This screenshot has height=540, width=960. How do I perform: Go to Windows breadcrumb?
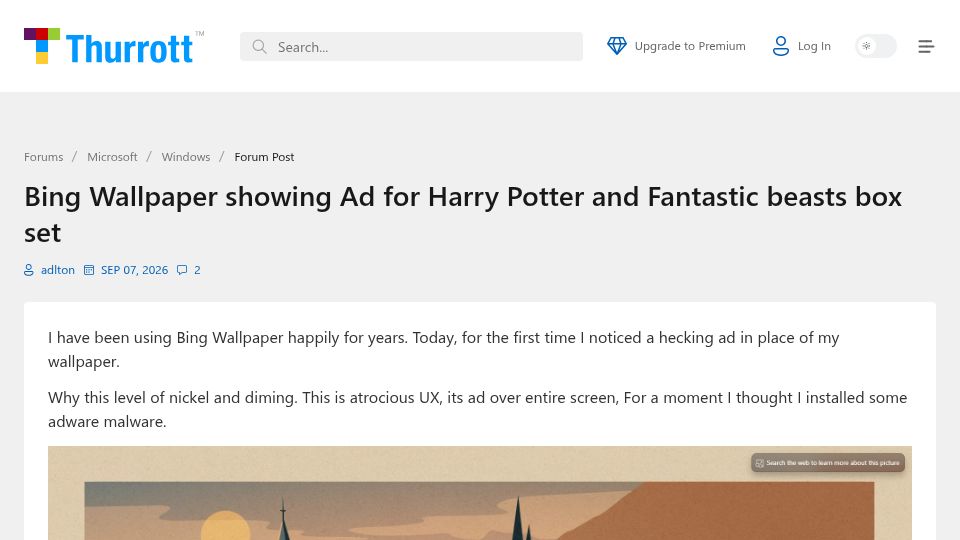[x=186, y=157]
